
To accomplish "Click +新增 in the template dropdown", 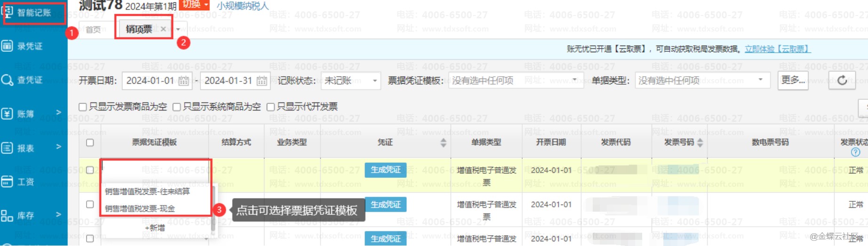I will 155,228.
